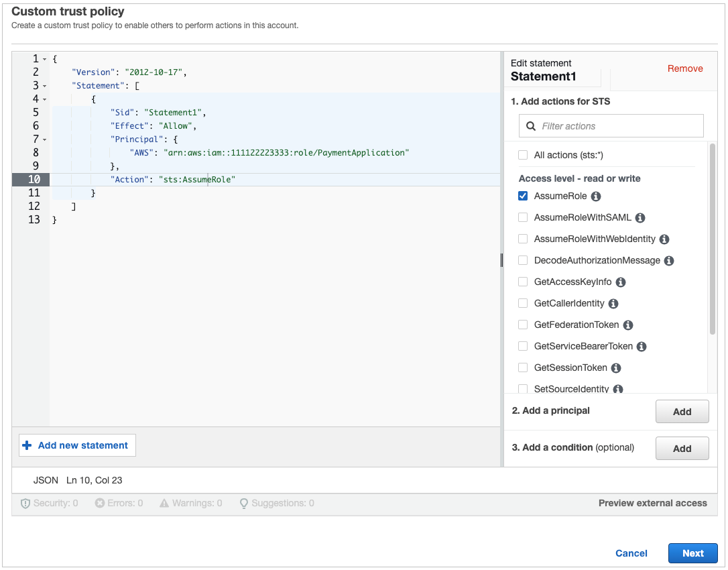Show info for DecodeAuthorizationMessage action
728x570 pixels.
pyautogui.click(x=669, y=261)
